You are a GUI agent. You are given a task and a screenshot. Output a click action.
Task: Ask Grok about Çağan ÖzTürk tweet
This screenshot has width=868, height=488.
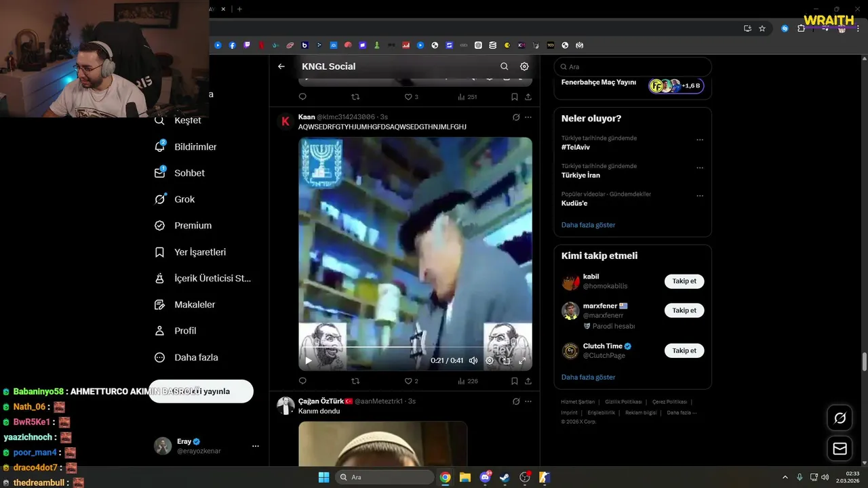516,401
